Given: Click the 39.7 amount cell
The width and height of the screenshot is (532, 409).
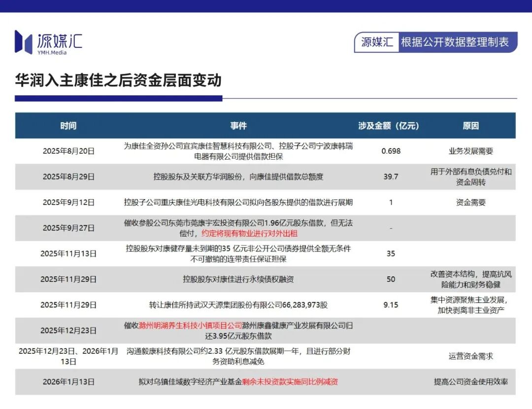Looking at the screenshot, I should tap(391, 176).
